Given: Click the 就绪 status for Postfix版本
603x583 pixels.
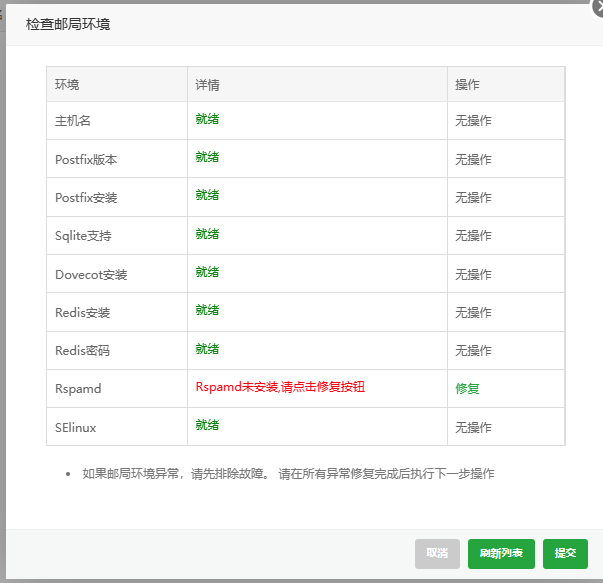Looking at the screenshot, I should pos(207,157).
